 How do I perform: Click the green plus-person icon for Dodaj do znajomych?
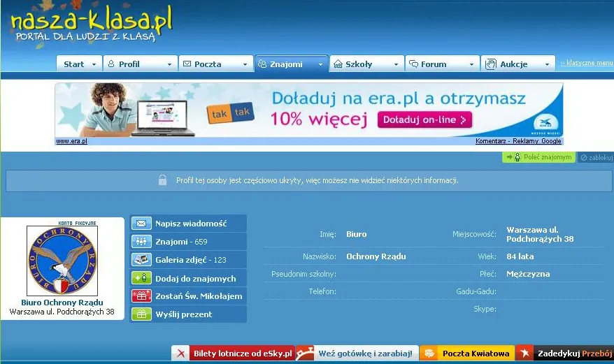click(x=141, y=278)
